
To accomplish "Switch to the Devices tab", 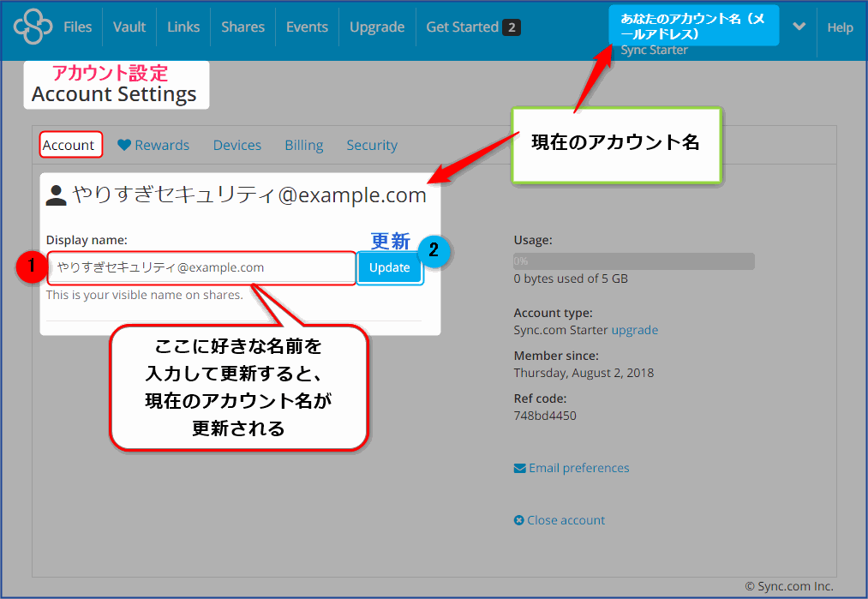I will (237, 145).
